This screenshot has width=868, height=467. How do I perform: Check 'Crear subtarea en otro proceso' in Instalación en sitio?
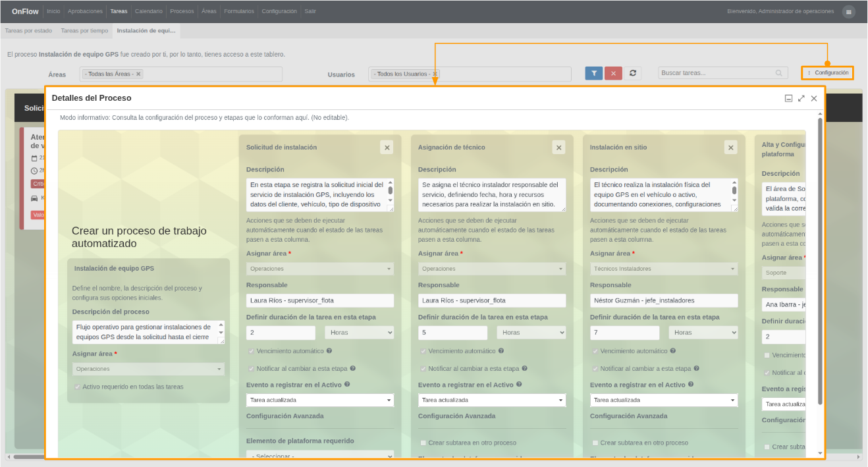pos(595,443)
